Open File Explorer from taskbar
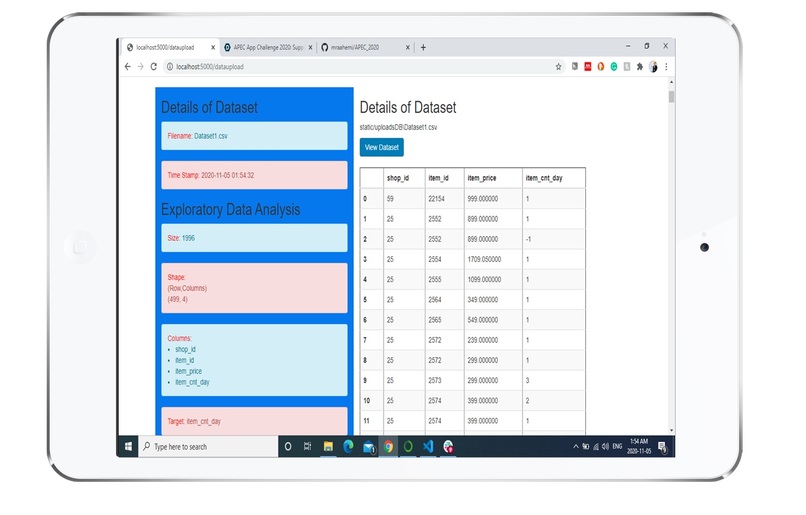 (328, 446)
